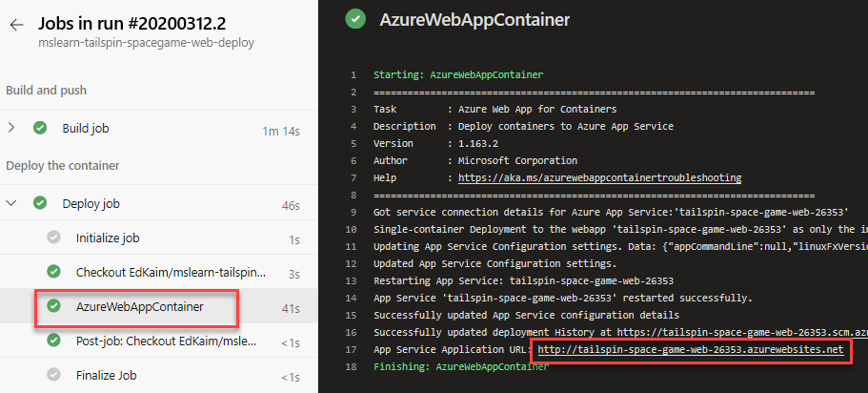
Task: Collapse the Deploy job chevron
Action: tap(11, 203)
